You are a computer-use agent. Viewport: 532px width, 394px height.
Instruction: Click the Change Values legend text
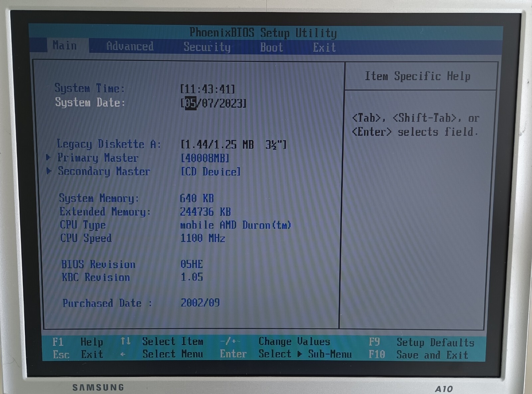[x=294, y=342]
